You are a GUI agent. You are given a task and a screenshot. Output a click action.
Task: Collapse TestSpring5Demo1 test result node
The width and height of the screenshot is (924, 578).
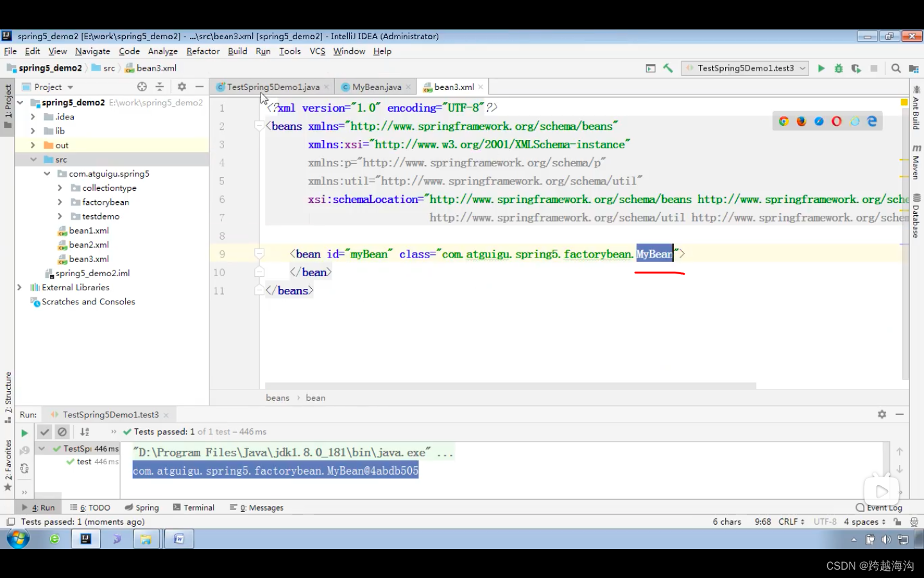tap(42, 449)
